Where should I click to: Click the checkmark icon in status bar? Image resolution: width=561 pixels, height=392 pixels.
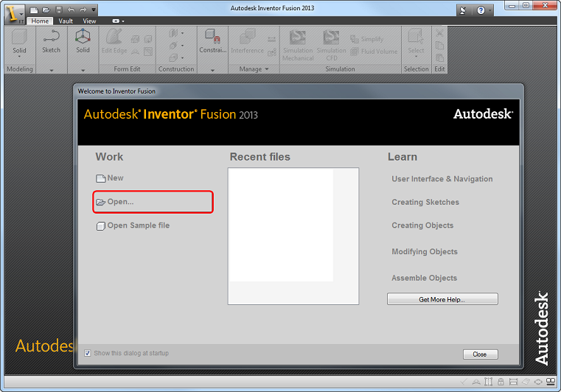464,382
